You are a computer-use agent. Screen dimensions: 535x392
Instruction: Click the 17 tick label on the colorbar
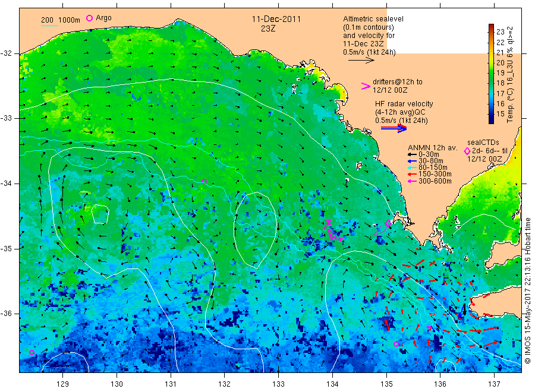[501, 93]
